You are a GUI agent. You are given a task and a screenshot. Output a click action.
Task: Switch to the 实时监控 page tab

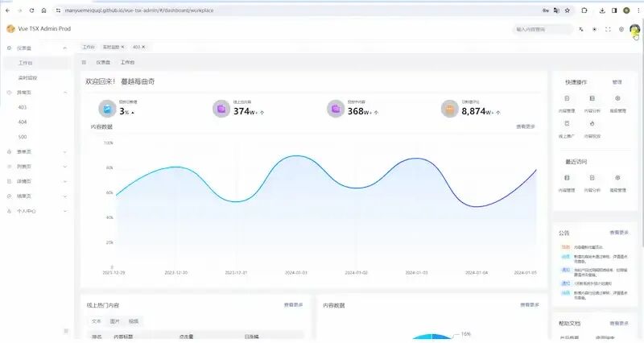[111, 47]
